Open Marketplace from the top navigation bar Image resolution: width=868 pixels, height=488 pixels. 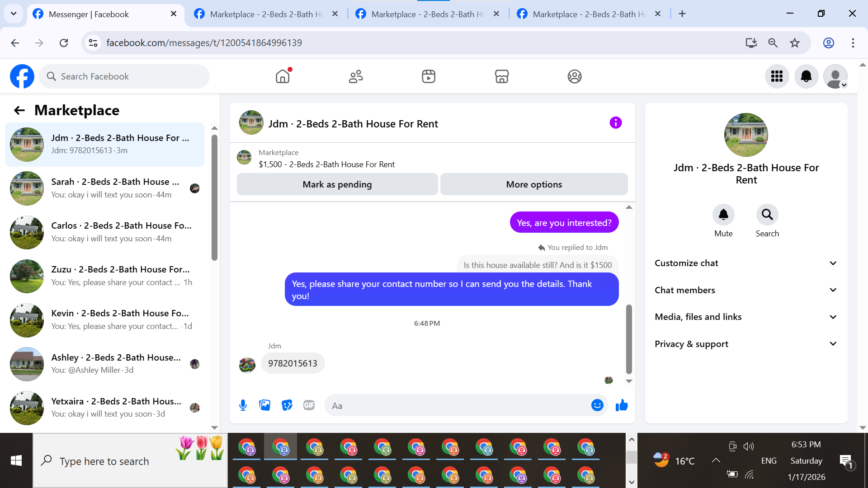coord(501,76)
